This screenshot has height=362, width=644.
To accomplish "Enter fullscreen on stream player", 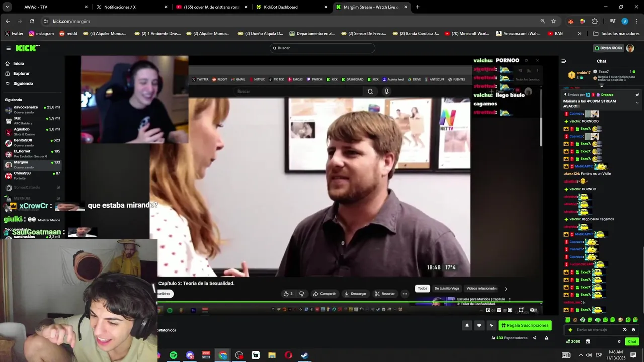I will (x=521, y=310).
